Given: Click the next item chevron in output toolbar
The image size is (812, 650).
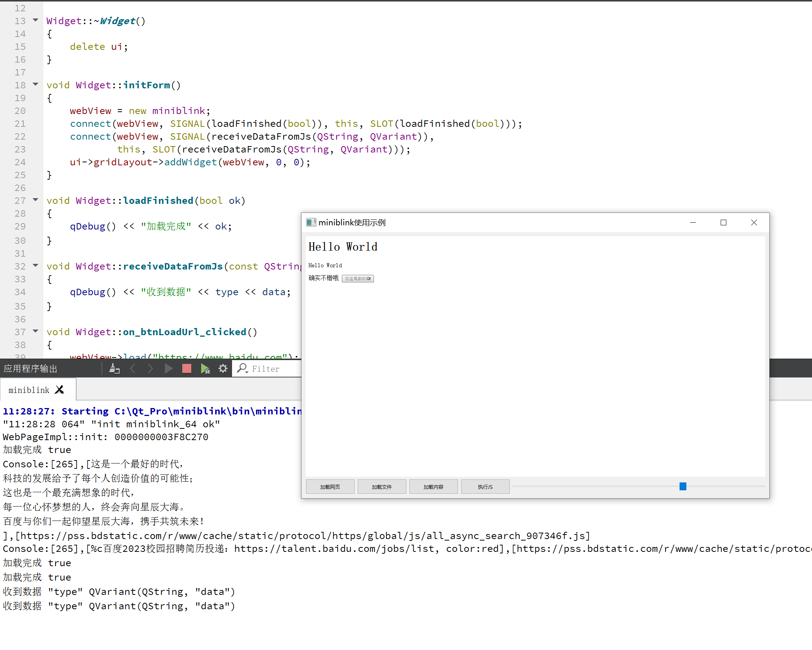Looking at the screenshot, I should pyautogui.click(x=150, y=368).
